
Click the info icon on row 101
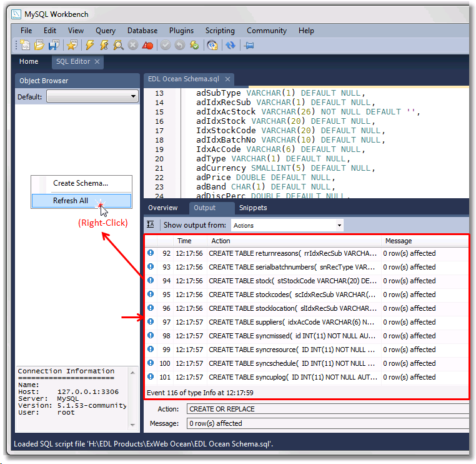tap(151, 376)
